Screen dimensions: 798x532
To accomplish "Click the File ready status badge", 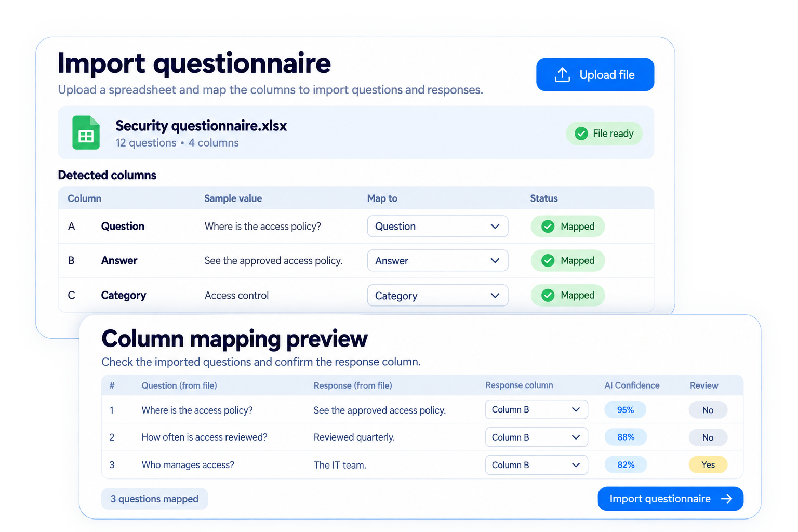I will coord(604,134).
